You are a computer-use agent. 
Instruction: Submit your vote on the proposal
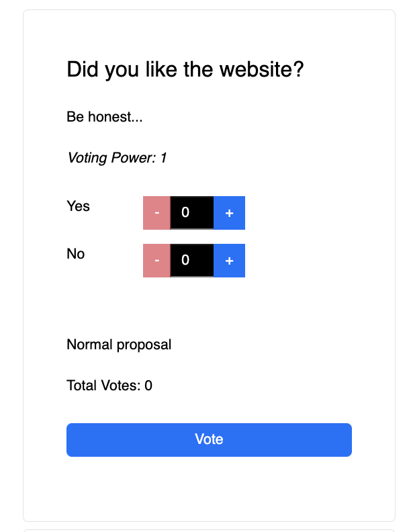click(209, 440)
